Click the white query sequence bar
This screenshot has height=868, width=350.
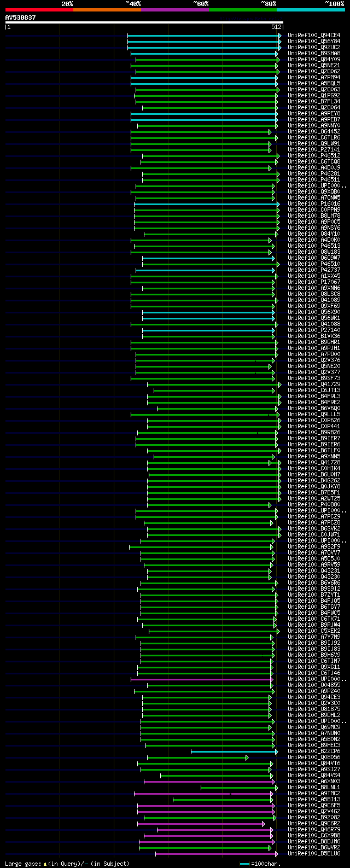tap(144, 22)
